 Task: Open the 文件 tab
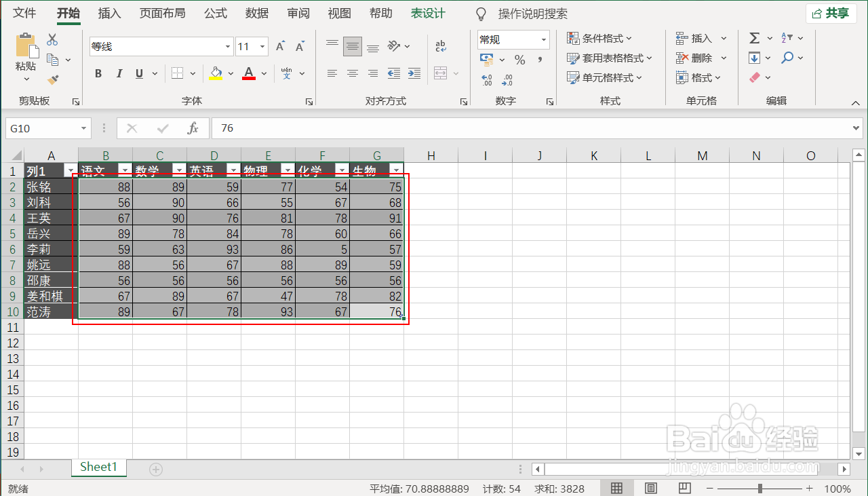coord(25,14)
